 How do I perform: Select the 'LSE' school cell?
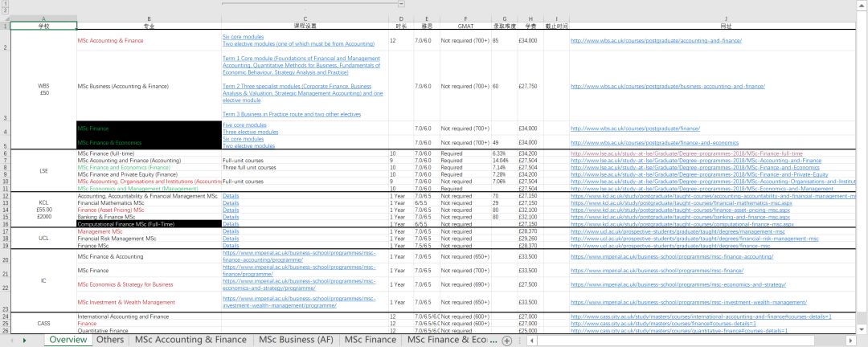43,171
